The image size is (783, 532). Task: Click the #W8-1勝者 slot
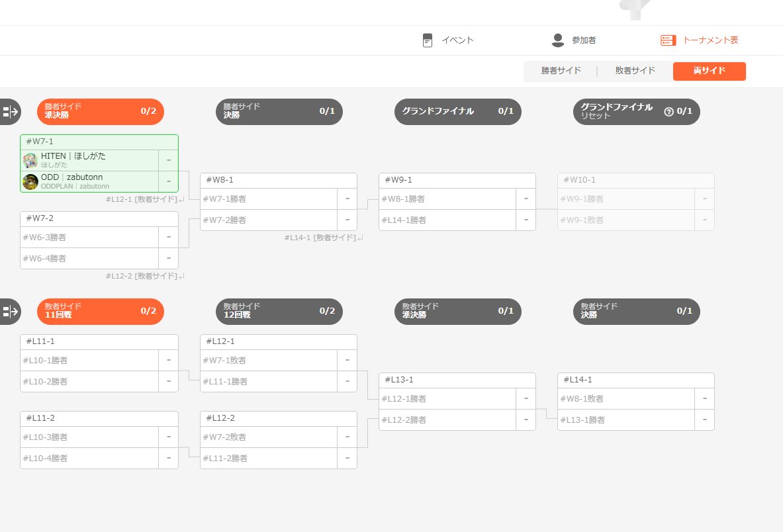(448, 199)
